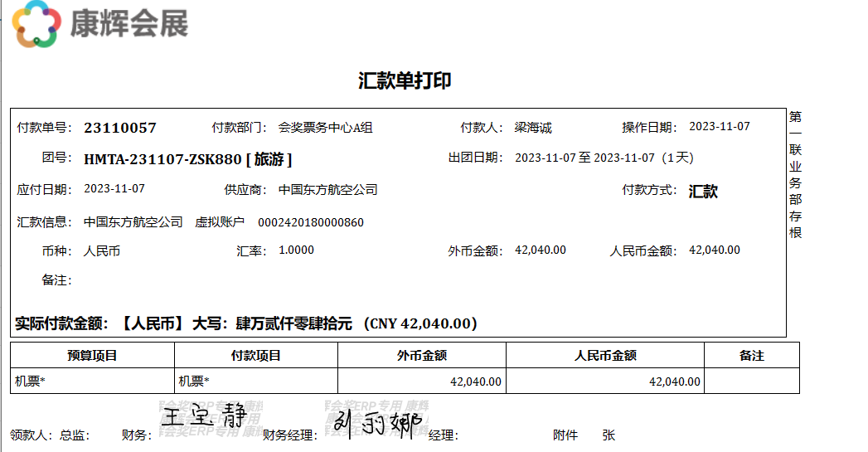Viewport: 868px width, 452px height.
Task: Select the supplier 中国东方航空公司 next to 供应商
Action: click(327, 190)
